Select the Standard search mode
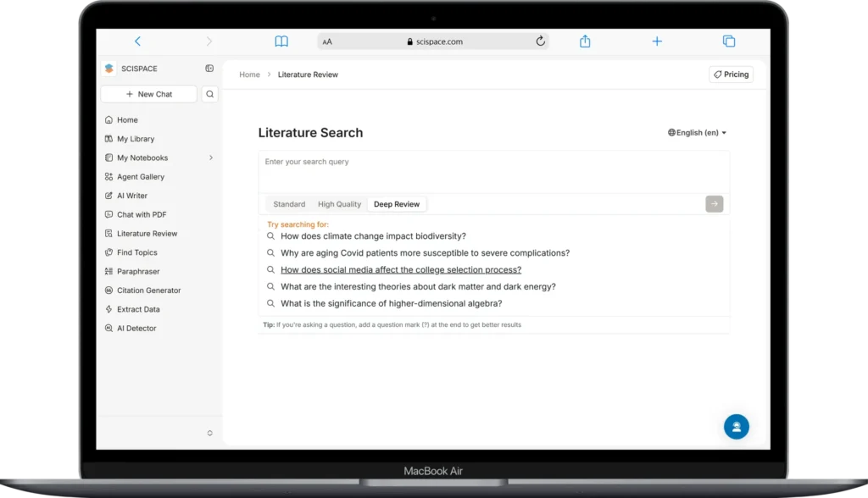The width and height of the screenshot is (868, 498). point(289,204)
